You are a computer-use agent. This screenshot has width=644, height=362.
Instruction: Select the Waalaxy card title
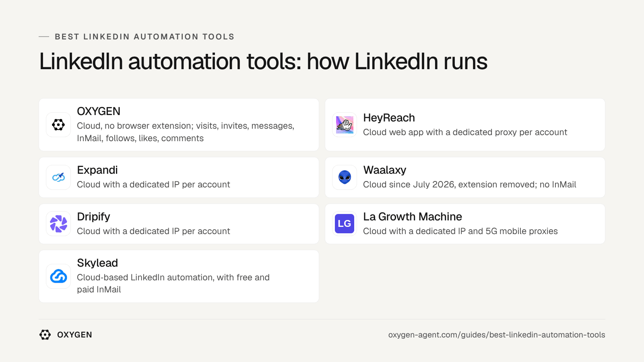coord(384,170)
